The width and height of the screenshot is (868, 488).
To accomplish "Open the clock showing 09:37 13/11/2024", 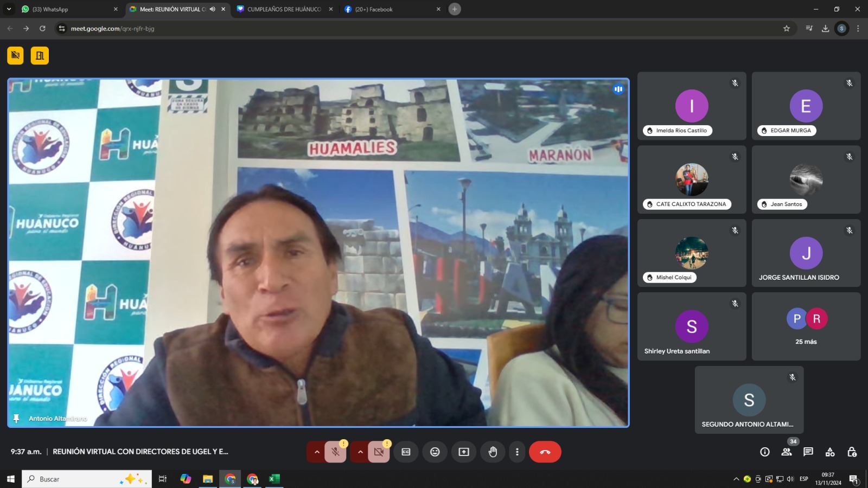I will [828, 479].
